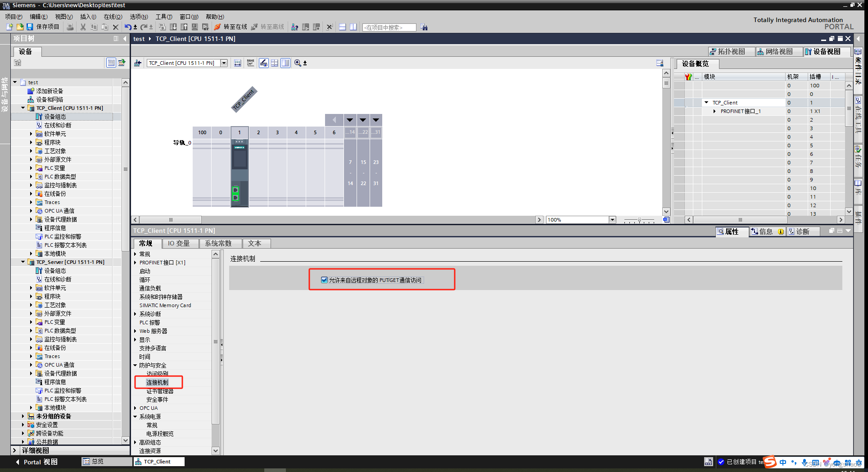Click the cut scissors icon
Screen dimensions: 868x472
pyautogui.click(x=83, y=27)
